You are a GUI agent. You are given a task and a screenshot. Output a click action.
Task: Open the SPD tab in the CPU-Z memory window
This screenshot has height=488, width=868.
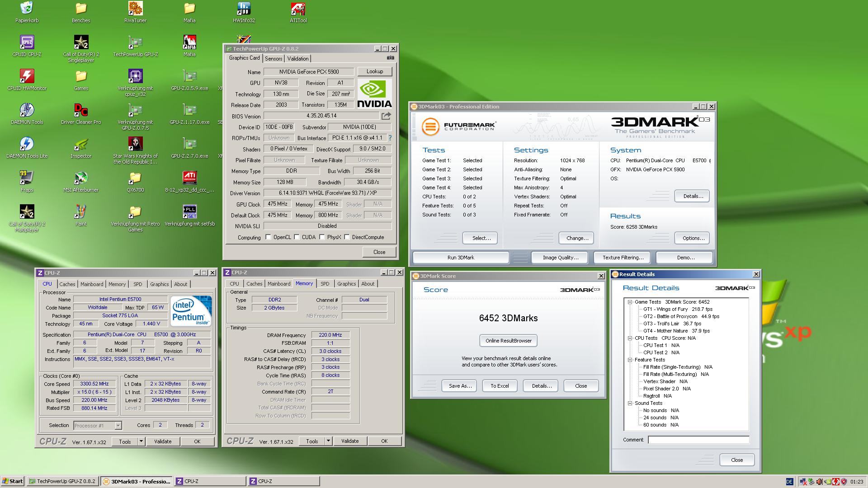pyautogui.click(x=325, y=284)
